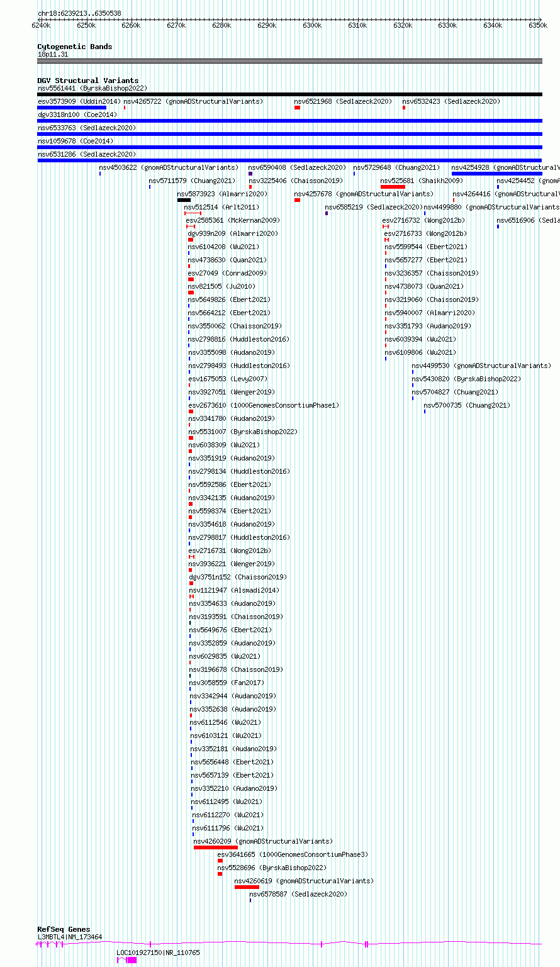Screen dimensions: 560x967
Task: Click the red bar of nsv525681
Action: point(393,187)
